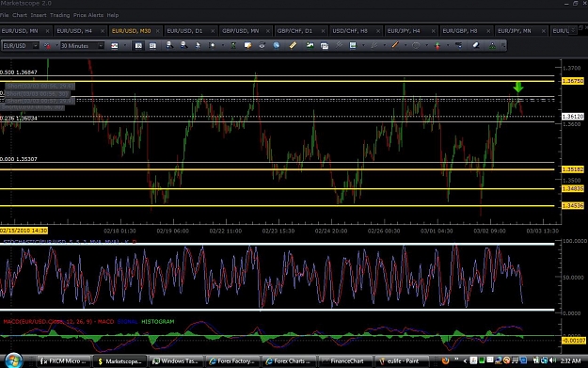Click the zoom in magnifier icon
Viewport: 588px width, 368px height.
pyautogui.click(x=169, y=45)
